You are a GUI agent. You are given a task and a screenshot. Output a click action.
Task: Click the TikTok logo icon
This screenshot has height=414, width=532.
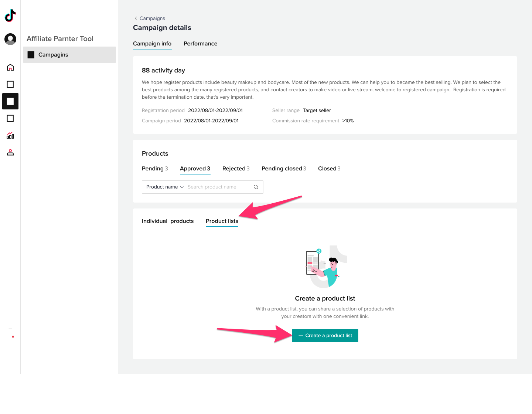10,16
